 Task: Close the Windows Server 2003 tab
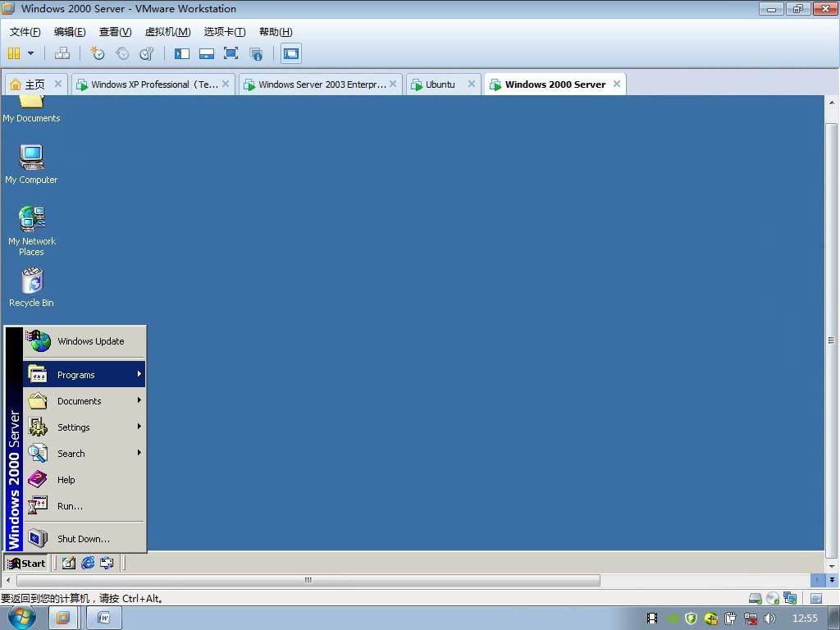393,84
